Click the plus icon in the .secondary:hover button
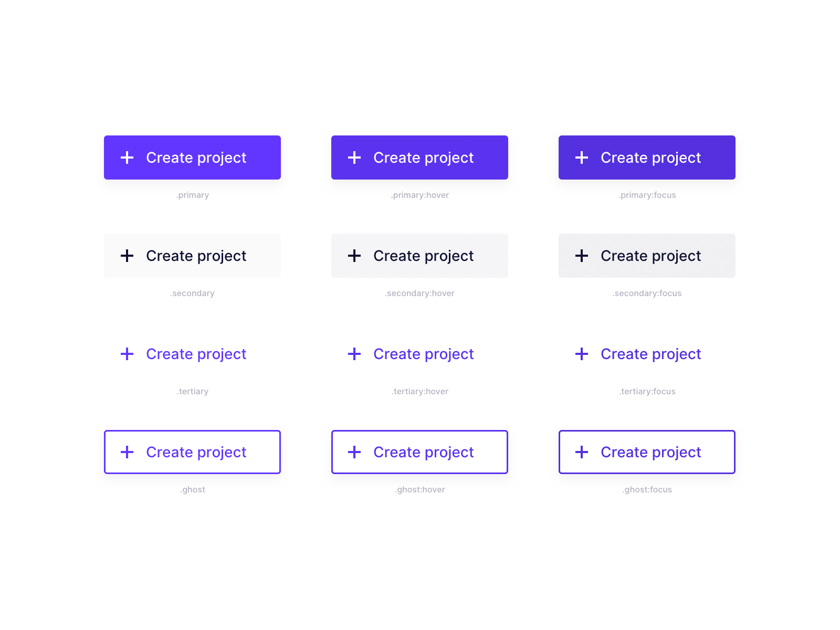 point(354,256)
